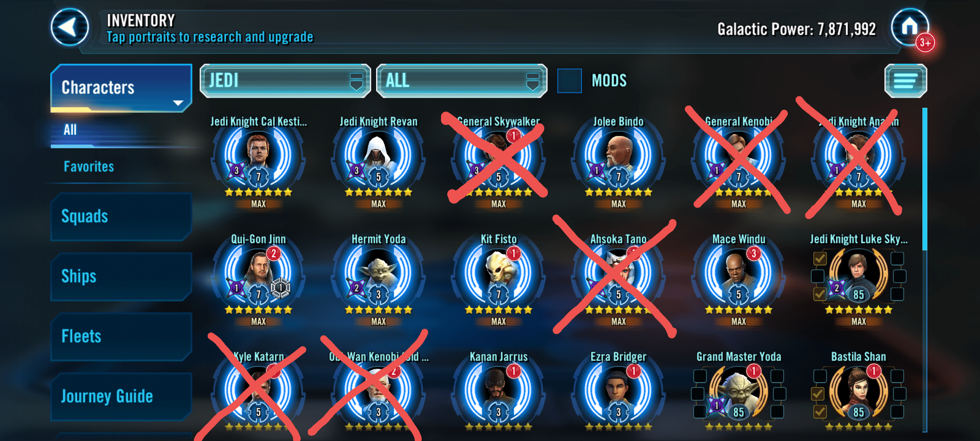Collapse the Characters section expander
Image resolution: width=980 pixels, height=441 pixels.
click(178, 102)
